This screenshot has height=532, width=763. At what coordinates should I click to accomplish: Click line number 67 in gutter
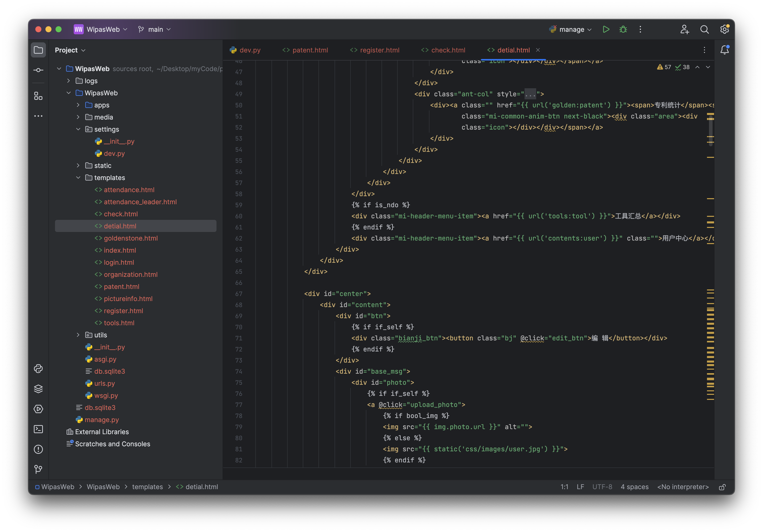[x=239, y=293]
